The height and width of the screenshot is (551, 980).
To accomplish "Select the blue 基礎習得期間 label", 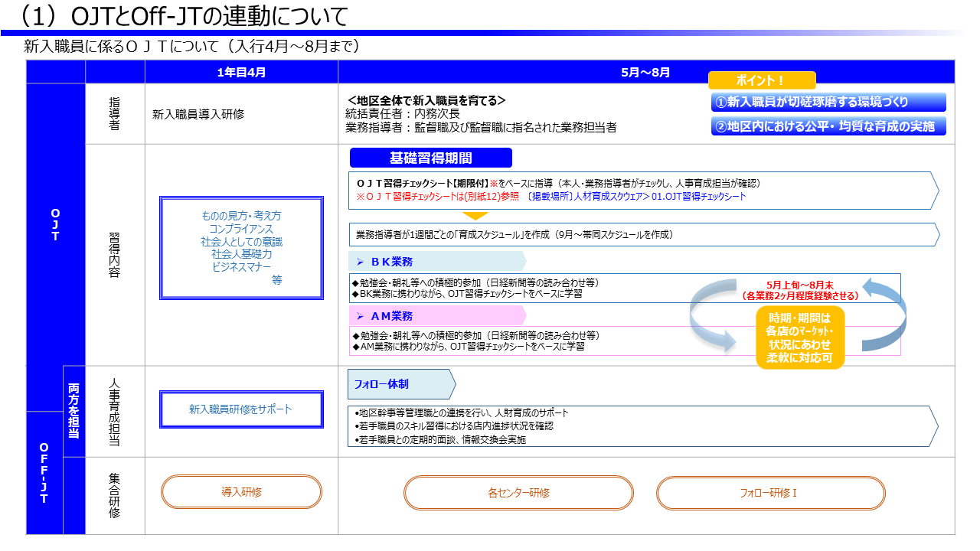I will point(430,158).
